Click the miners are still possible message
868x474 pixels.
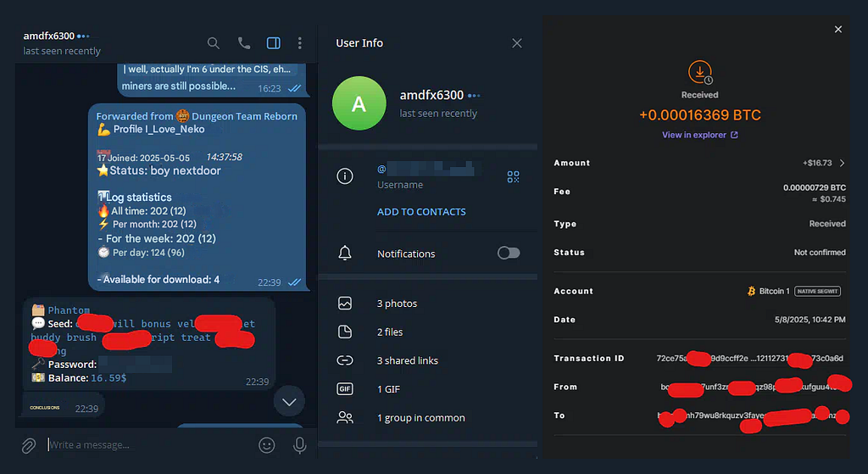(178, 86)
